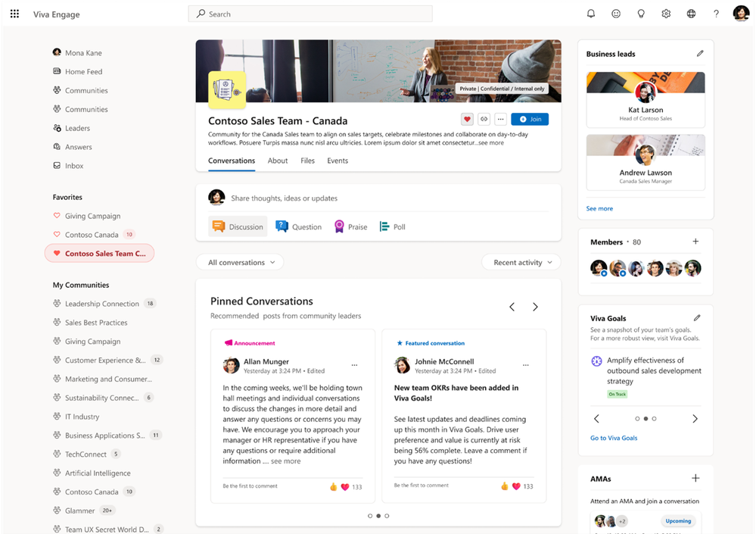
Task: Select third pinned conversations page dot
Action: (x=387, y=516)
